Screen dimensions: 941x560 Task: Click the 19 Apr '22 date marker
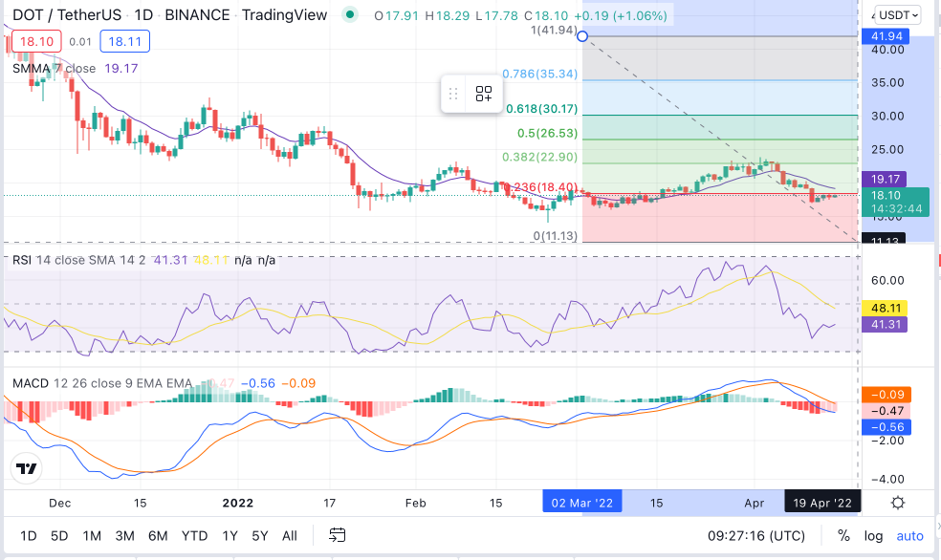coord(822,503)
